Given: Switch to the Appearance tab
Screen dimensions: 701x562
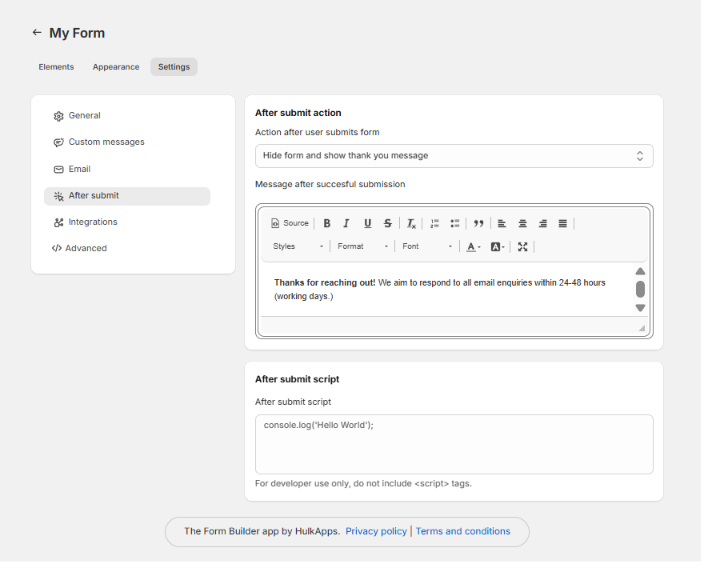Looking at the screenshot, I should click(116, 67).
